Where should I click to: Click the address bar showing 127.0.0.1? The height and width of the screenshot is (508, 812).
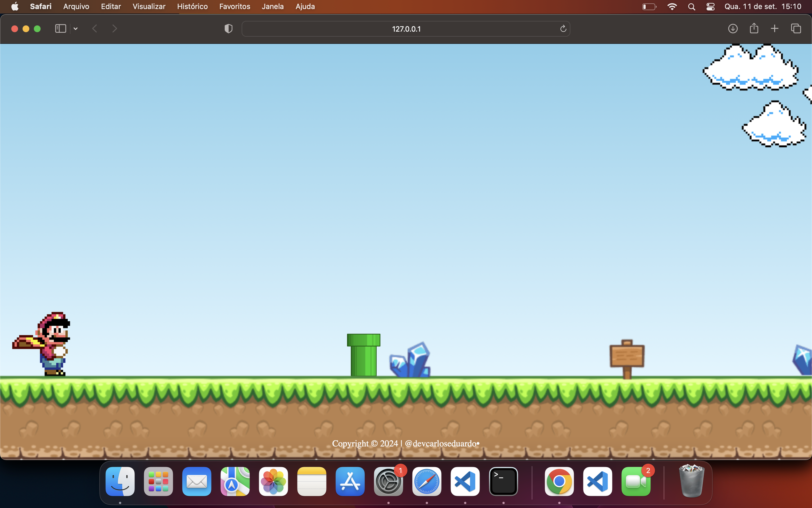point(406,29)
